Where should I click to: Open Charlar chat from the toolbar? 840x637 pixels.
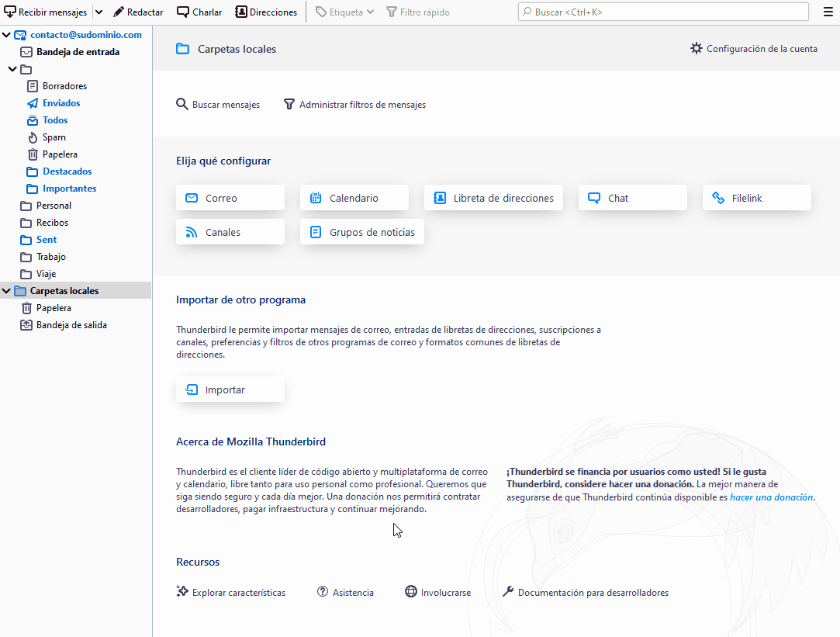(x=199, y=12)
